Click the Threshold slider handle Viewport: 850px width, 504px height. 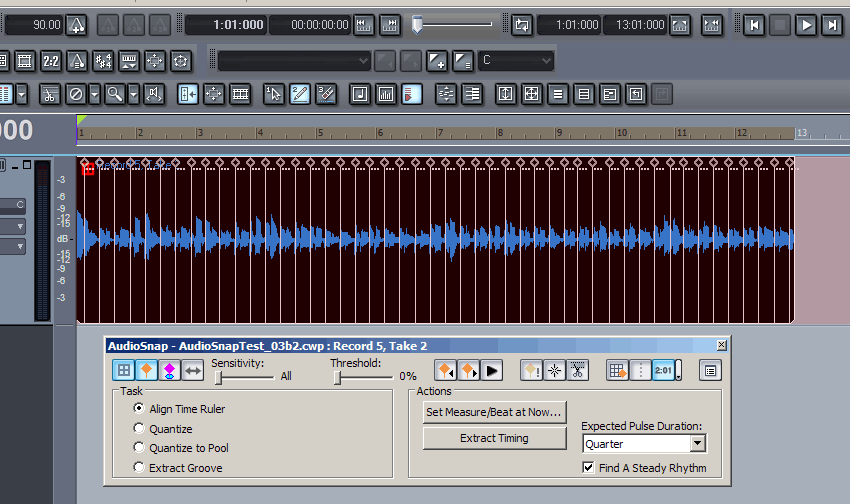coord(338,378)
